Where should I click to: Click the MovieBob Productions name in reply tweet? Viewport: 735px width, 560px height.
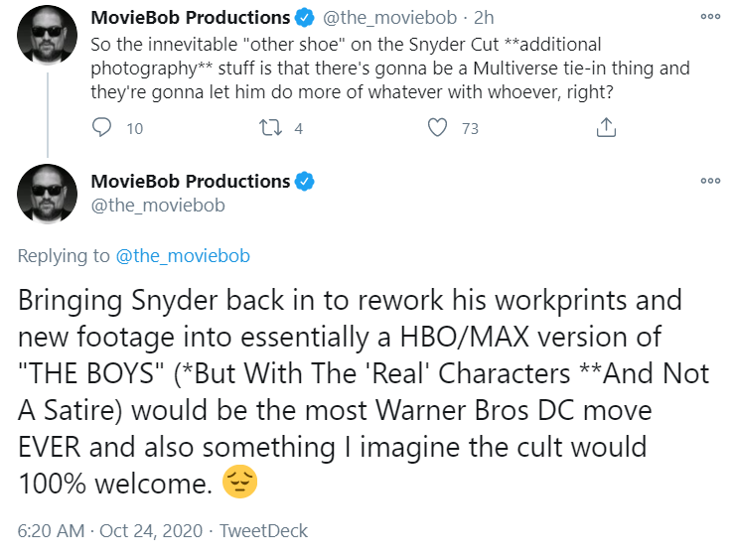coord(191,182)
